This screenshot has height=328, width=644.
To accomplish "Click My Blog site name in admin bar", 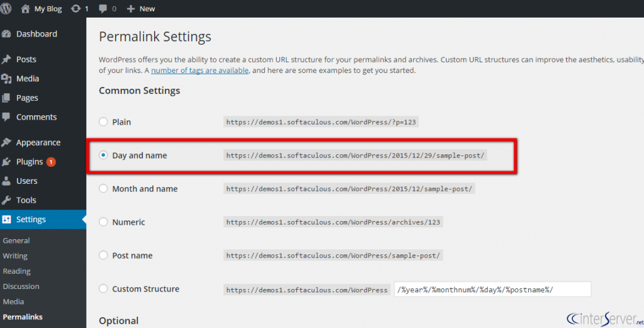I will point(48,9).
